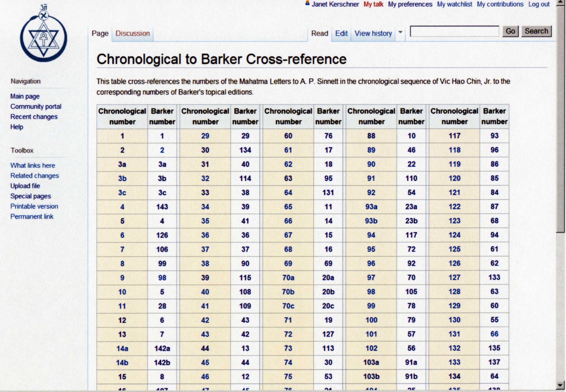Focus the wiki search input field
The image size is (566, 392).
coord(455,31)
